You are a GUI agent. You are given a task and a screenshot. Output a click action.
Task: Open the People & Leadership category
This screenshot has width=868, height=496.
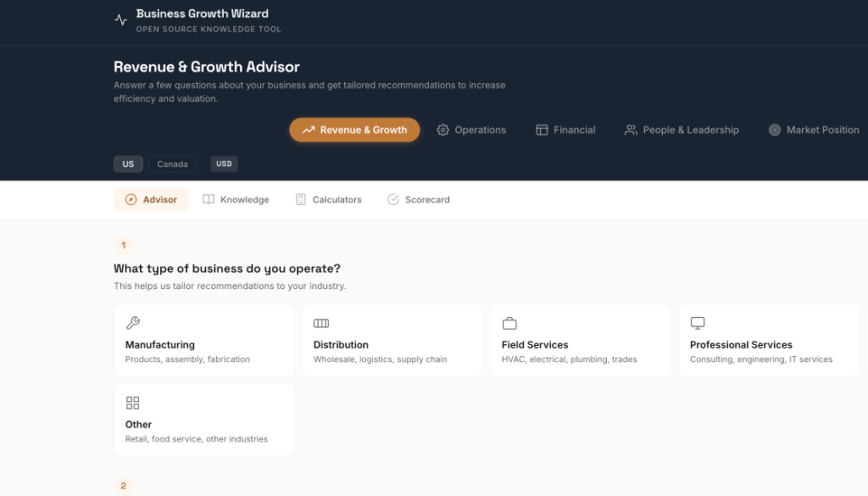682,130
